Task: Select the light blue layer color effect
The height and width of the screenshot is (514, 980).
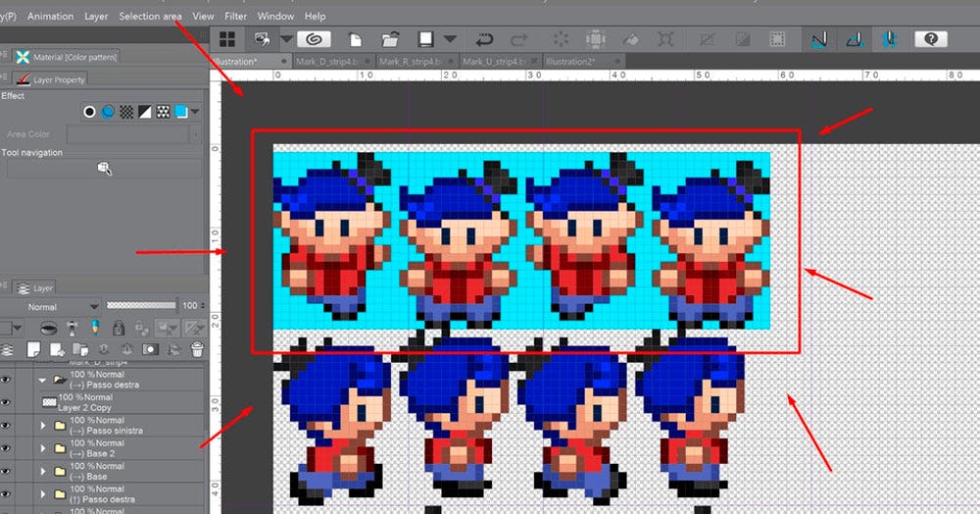Action: [180, 112]
